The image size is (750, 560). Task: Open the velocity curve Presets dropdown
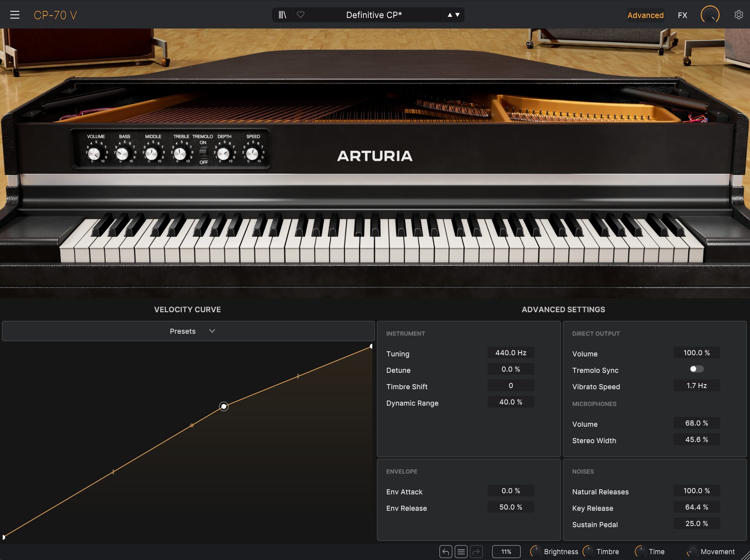point(188,331)
